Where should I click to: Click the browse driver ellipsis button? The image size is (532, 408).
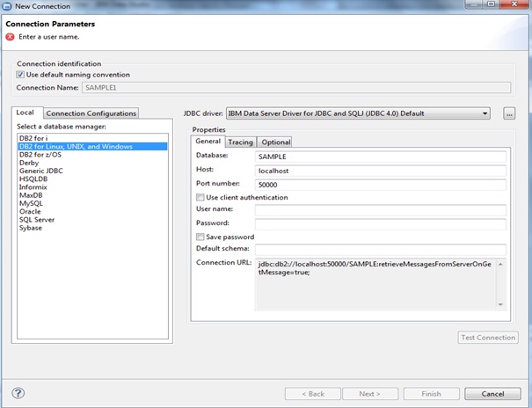click(509, 113)
